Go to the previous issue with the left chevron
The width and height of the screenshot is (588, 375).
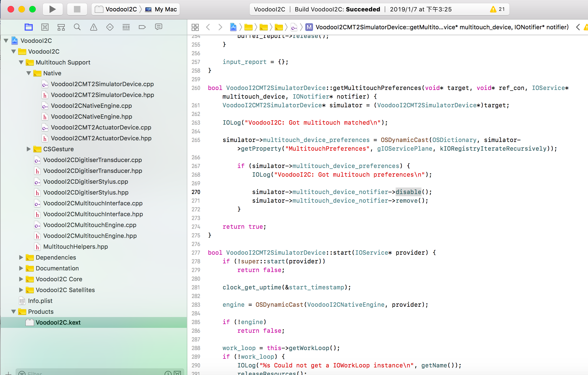[x=578, y=27]
